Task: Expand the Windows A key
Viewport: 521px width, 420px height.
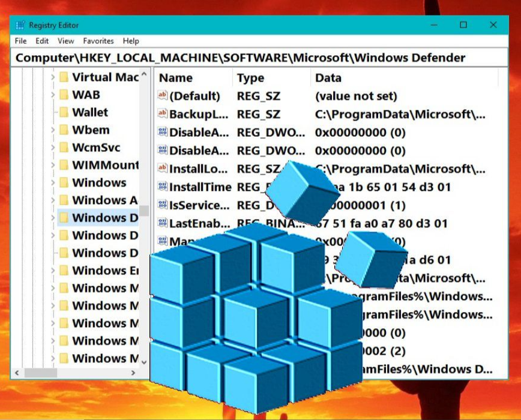Action: point(53,200)
